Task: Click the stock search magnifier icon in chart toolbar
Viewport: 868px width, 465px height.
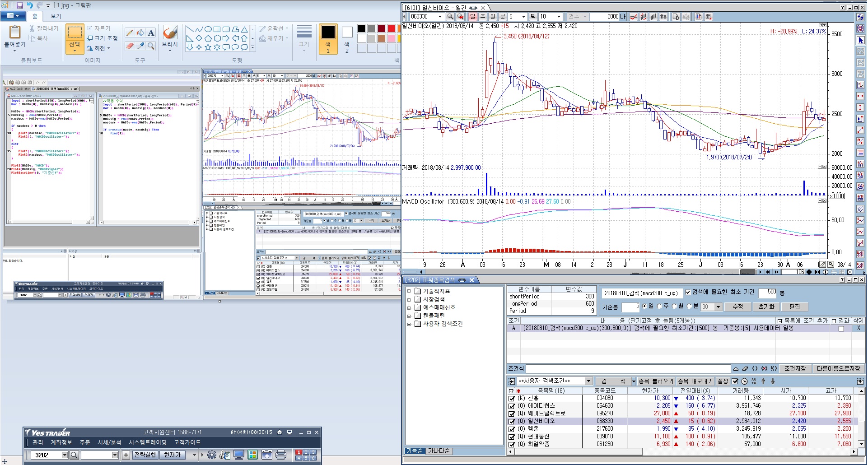Action: tap(450, 17)
